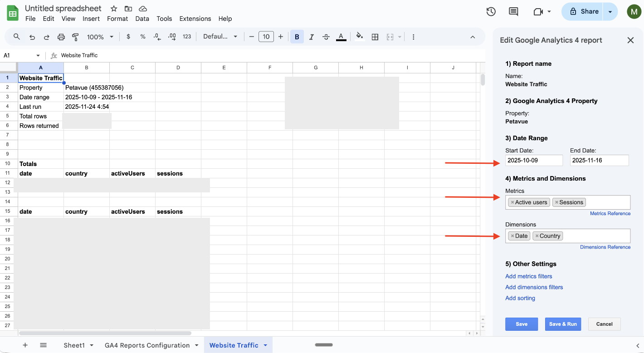Open Website Traffic tab menu arrow
Viewport: 644px width, 353px height.
pos(265,345)
